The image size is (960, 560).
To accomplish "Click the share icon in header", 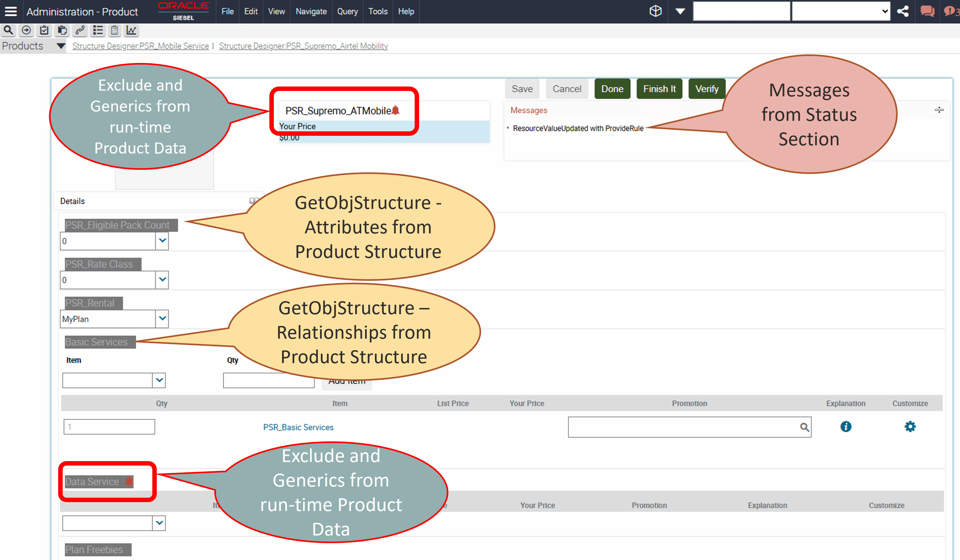I will pos(903,11).
